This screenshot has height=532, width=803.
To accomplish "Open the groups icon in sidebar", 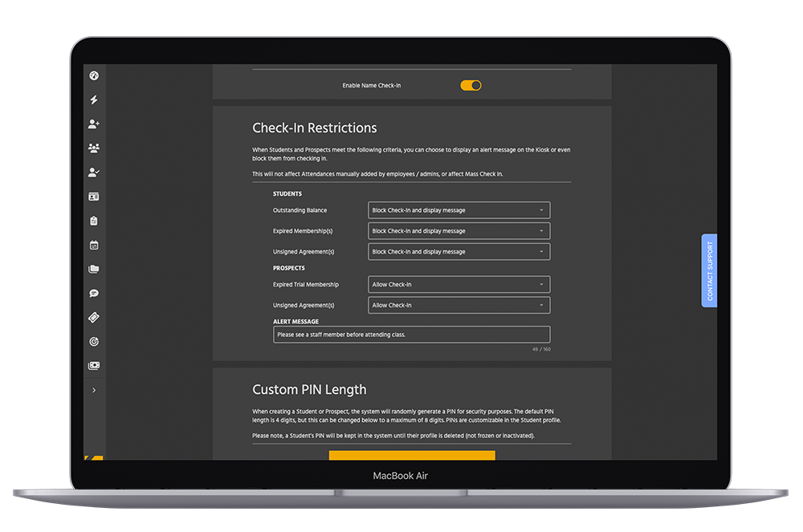I will (x=94, y=148).
